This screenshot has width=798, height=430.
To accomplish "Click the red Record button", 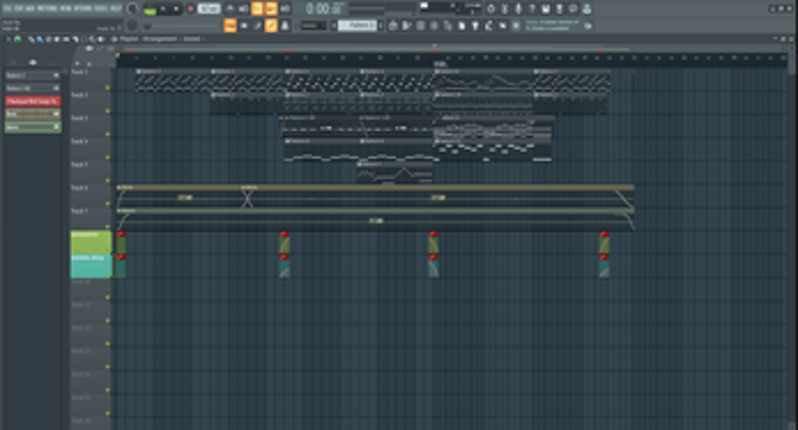I will pos(191,9).
